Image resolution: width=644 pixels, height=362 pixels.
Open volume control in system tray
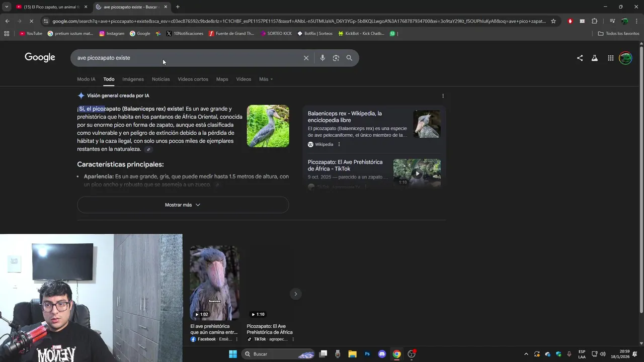click(603, 354)
